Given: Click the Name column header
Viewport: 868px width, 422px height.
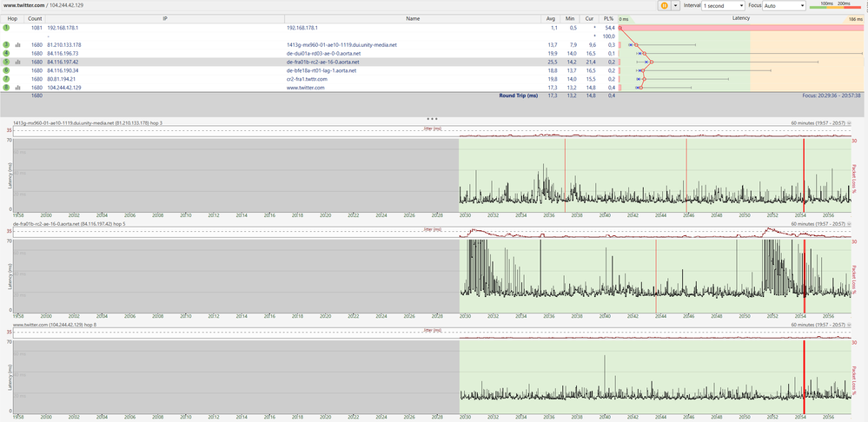Looking at the screenshot, I should point(413,17).
